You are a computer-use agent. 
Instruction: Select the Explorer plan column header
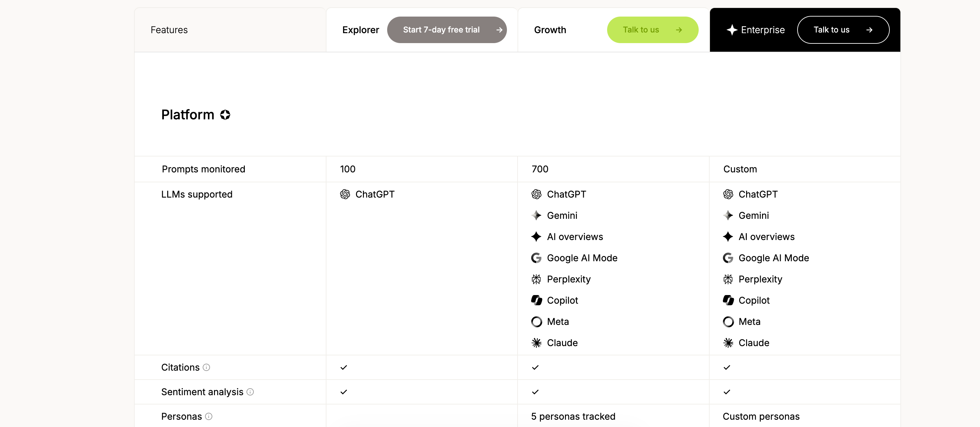[x=360, y=30]
